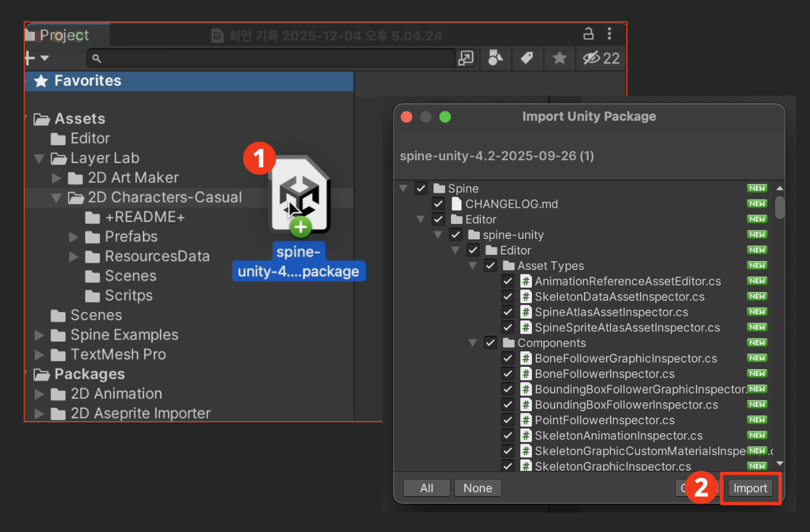810x532 pixels.
Task: Click the open in new window search icon
Action: pyautogui.click(x=466, y=58)
